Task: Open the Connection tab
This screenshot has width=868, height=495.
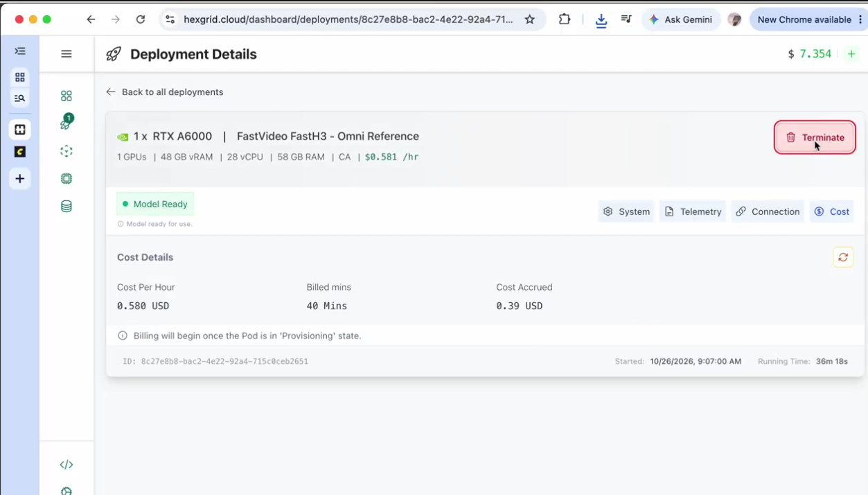Action: tap(768, 211)
